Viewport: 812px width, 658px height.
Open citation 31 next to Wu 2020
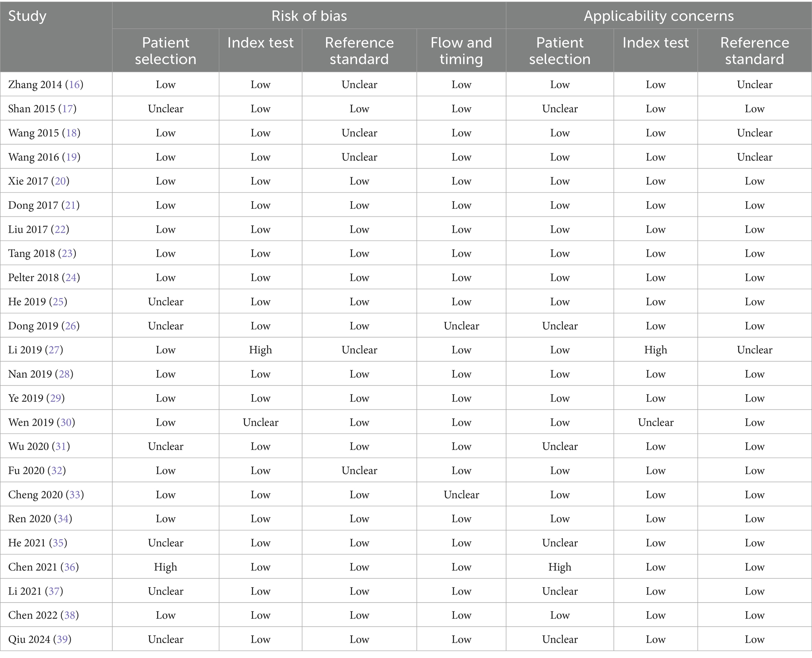coord(61,446)
